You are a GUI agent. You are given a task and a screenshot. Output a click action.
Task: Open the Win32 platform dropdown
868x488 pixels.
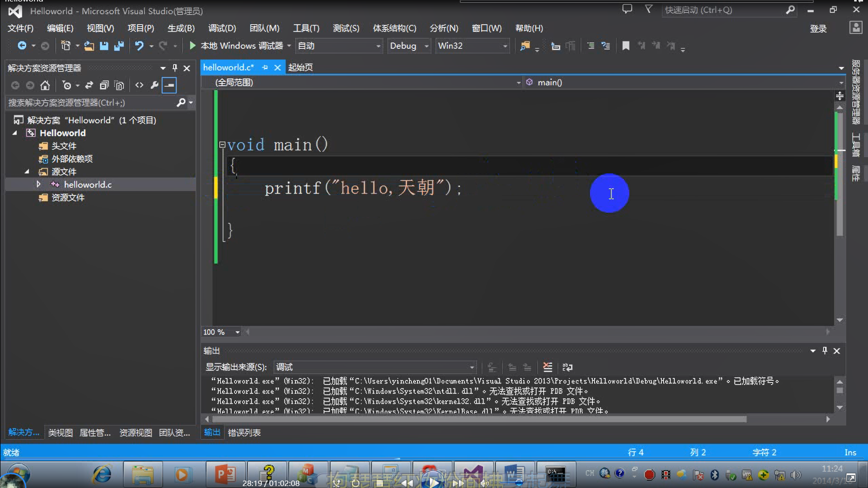coord(505,46)
